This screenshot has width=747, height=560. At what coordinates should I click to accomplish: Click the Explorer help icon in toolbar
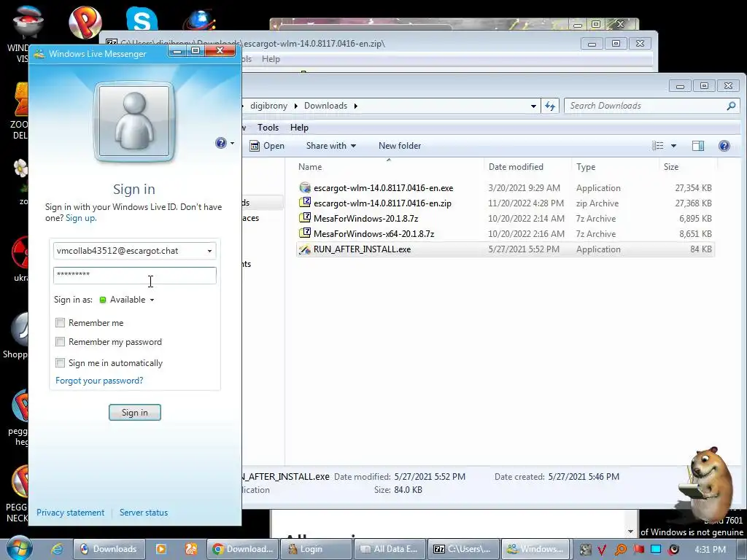(724, 146)
